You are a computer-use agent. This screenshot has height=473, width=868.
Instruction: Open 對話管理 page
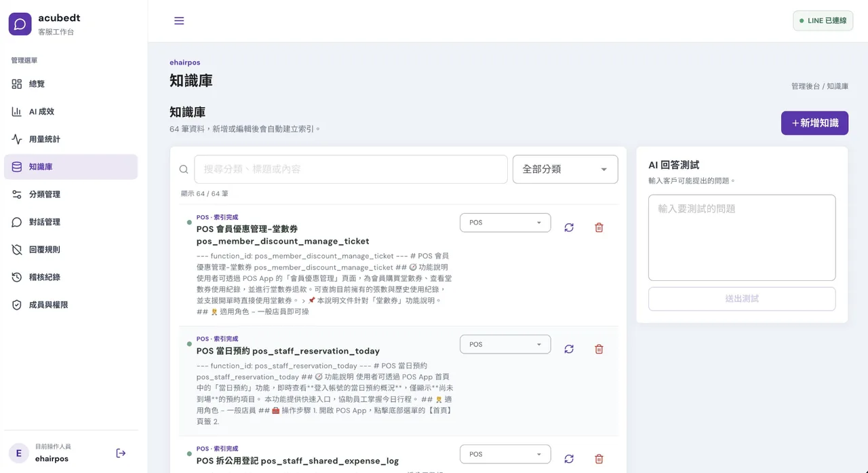[x=71, y=222]
